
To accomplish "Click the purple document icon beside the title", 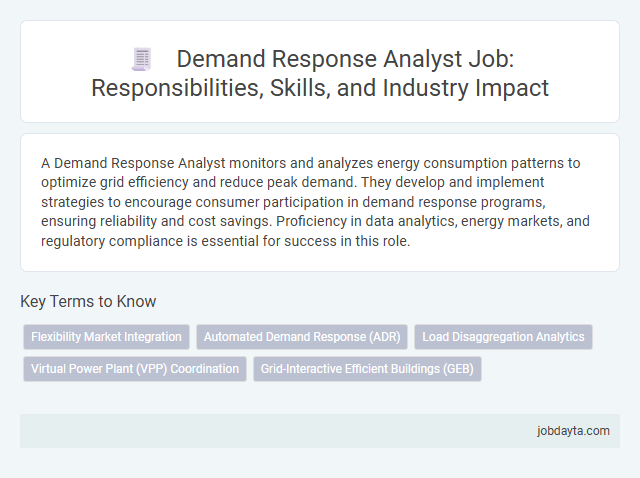I will coord(142,59).
